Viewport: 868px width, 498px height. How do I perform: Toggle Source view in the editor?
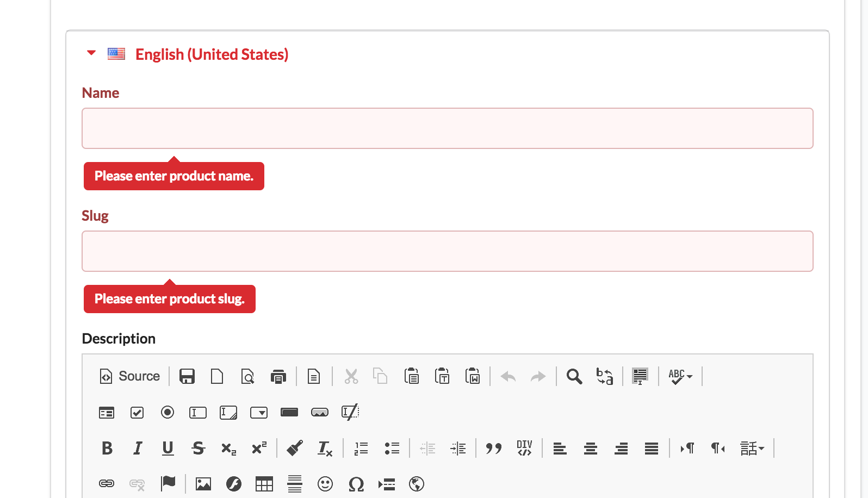coord(129,376)
